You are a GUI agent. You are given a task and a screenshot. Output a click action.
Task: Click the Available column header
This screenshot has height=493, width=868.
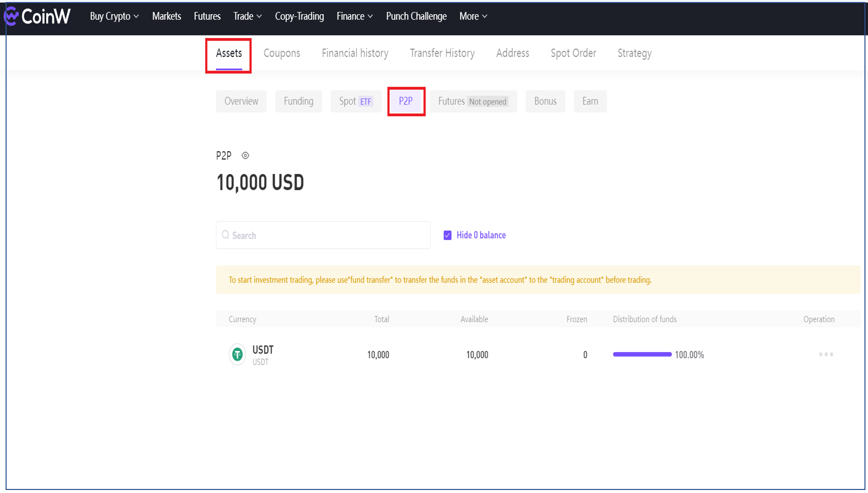[474, 319]
